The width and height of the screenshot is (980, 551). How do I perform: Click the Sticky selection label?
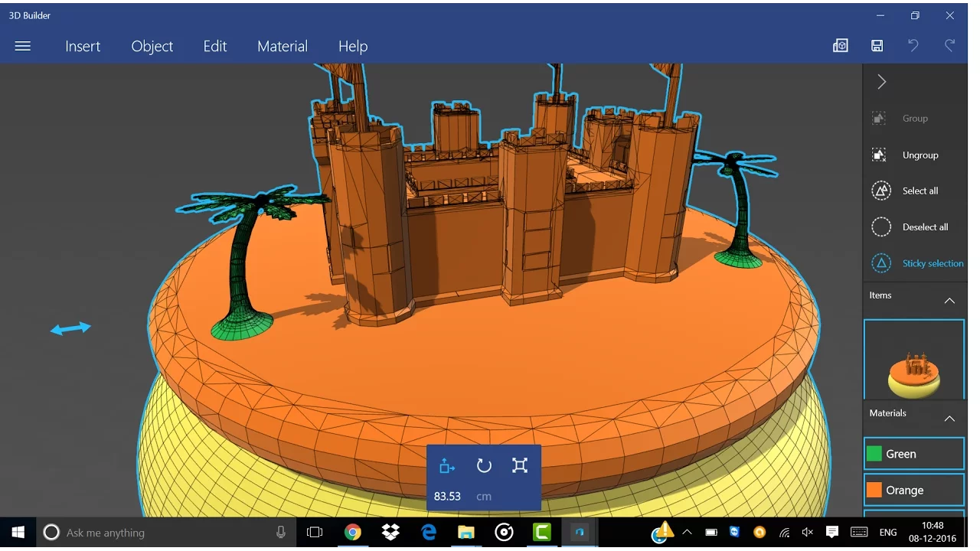point(933,263)
